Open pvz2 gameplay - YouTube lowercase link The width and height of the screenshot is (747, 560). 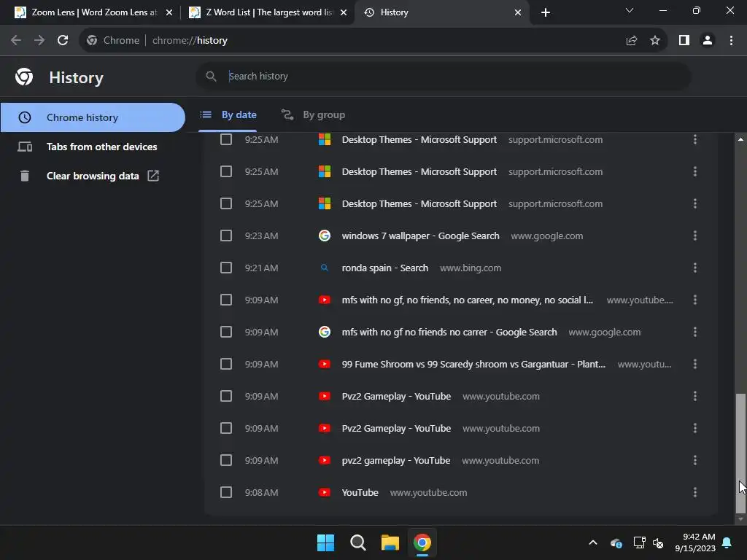396,461
